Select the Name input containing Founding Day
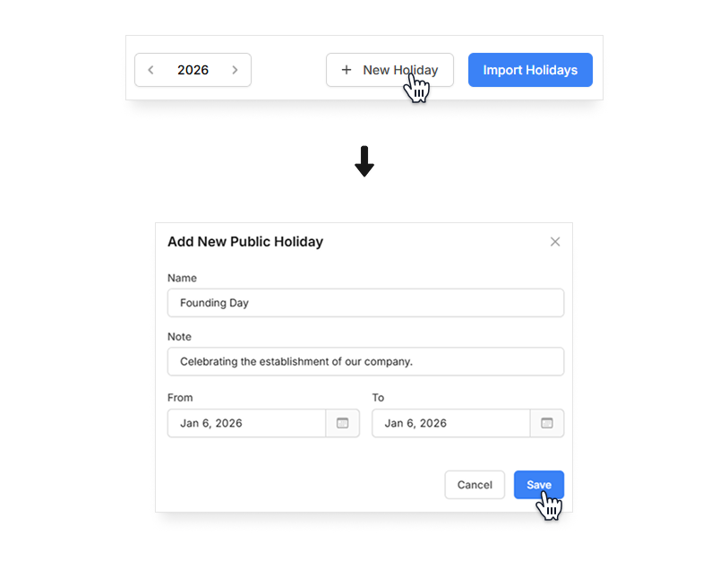Screen dimensions: 728x561 (364, 302)
